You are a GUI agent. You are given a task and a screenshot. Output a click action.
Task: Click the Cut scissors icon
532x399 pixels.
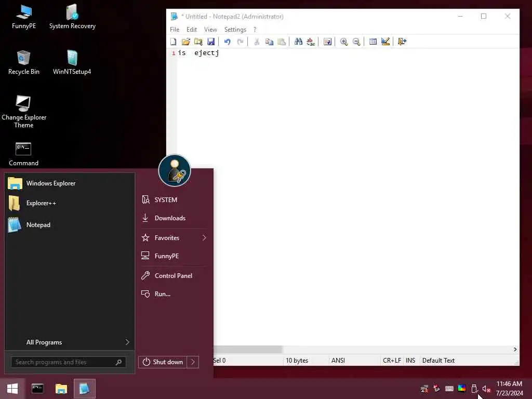click(x=257, y=42)
